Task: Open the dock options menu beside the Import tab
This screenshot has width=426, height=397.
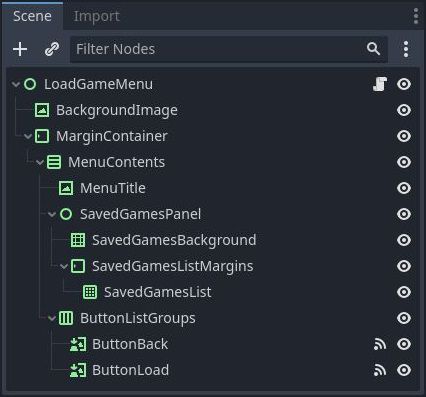Action: pos(416,16)
